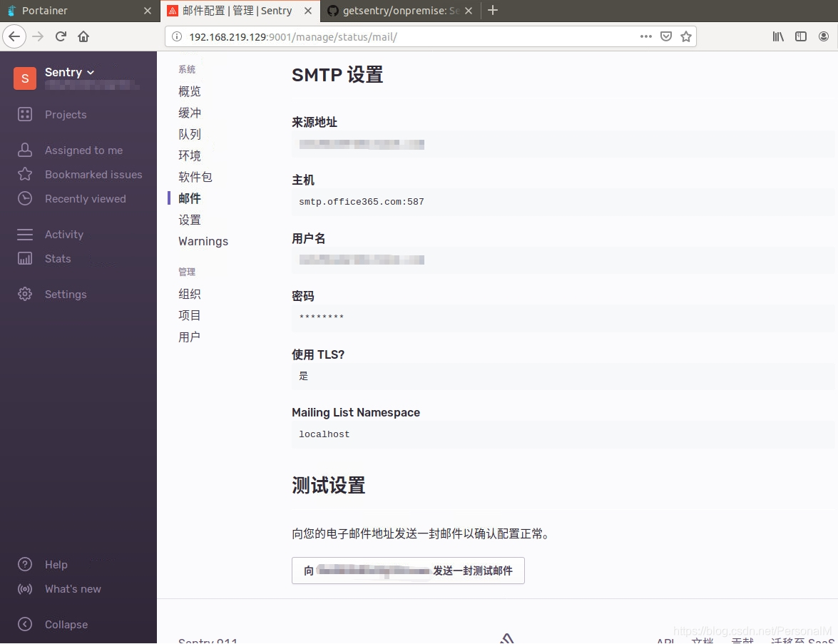Open 概览 in the system menu
The image size is (838, 644).
click(x=190, y=91)
